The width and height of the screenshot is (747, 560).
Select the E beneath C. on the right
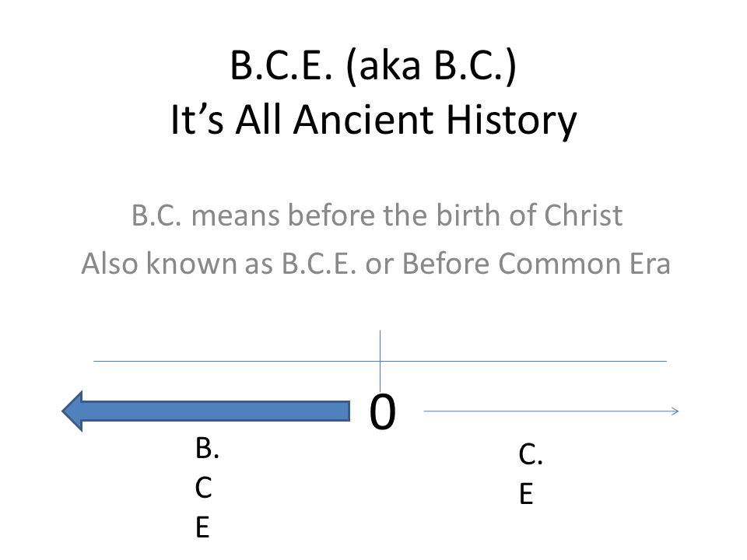pyautogui.click(x=526, y=494)
